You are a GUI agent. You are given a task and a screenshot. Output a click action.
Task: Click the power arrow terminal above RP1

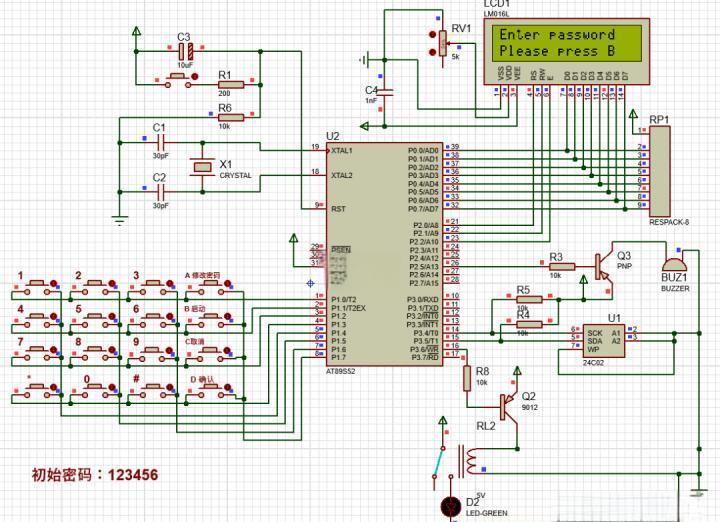pos(633,114)
